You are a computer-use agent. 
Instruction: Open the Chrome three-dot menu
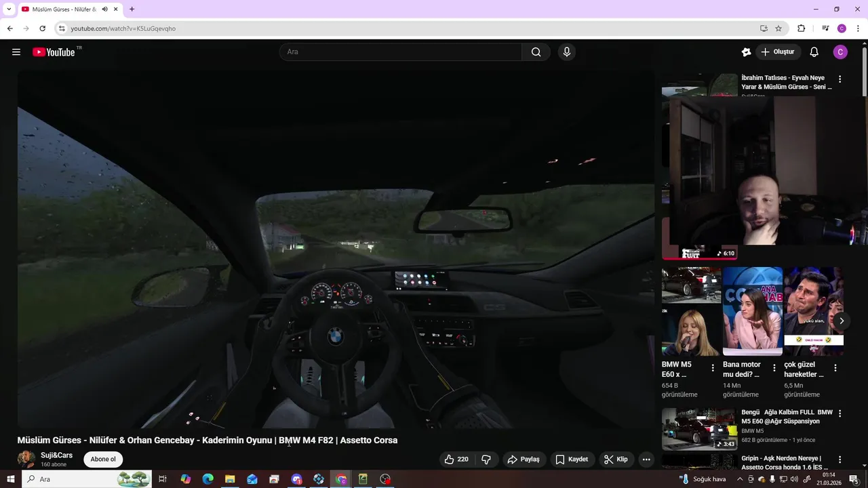[858, 28]
